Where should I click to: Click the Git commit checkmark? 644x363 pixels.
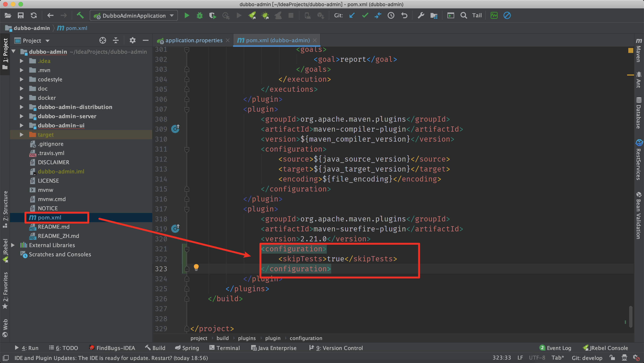click(x=365, y=16)
